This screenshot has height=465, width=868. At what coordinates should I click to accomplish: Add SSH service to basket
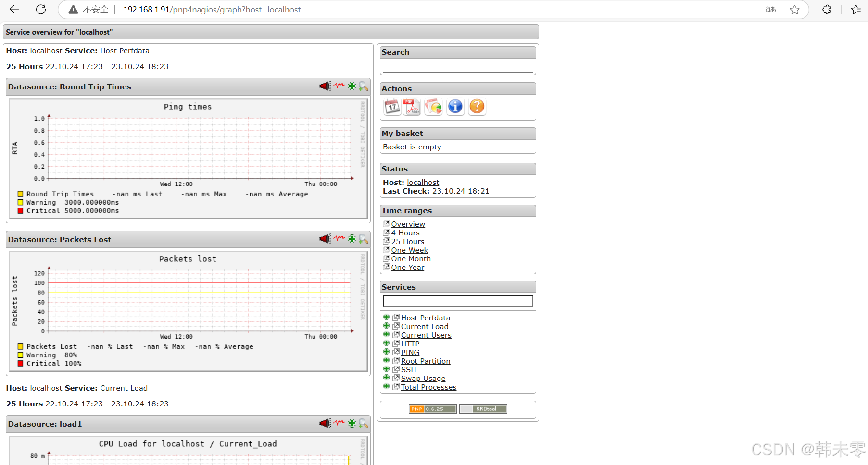[386, 369]
